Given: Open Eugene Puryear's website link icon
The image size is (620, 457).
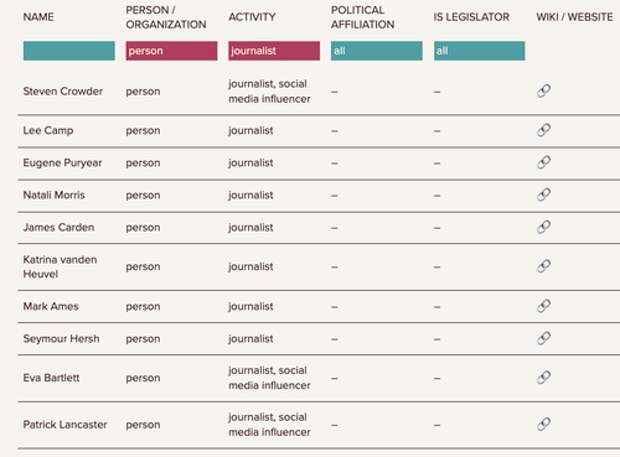Looking at the screenshot, I should click(x=544, y=162).
